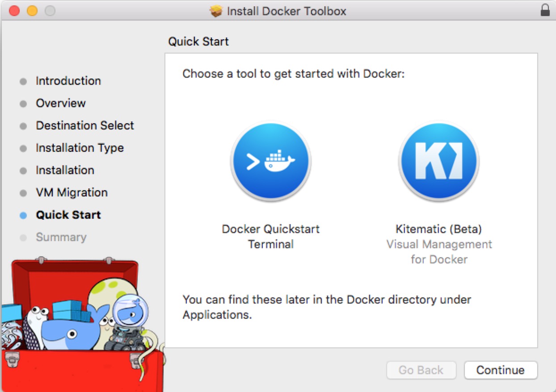This screenshot has height=392, width=556.
Task: Click the K logo on the Kitematic circle
Action: [x=438, y=160]
